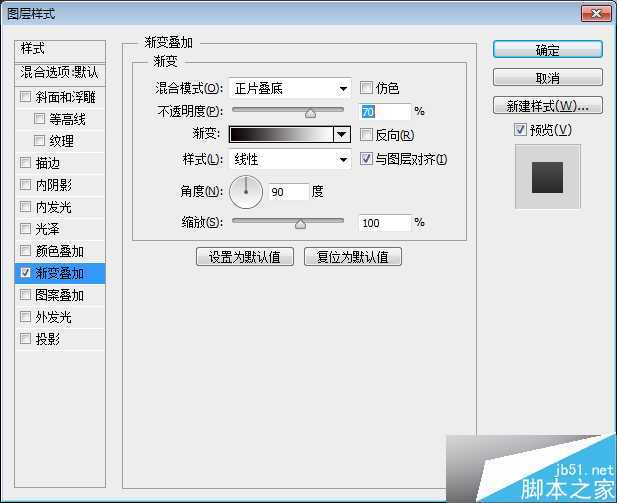Viewport: 617px width, 503px height.
Task: Click 新建样式 new style button
Action: (x=547, y=106)
